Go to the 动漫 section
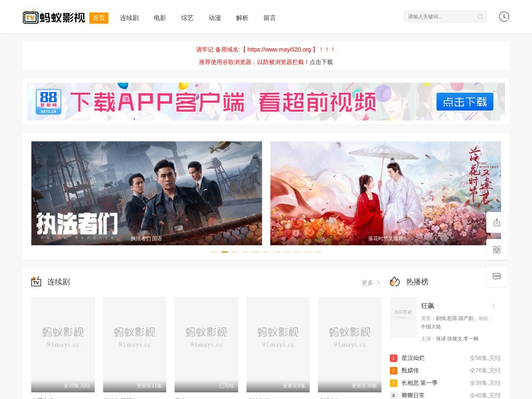 [x=215, y=18]
